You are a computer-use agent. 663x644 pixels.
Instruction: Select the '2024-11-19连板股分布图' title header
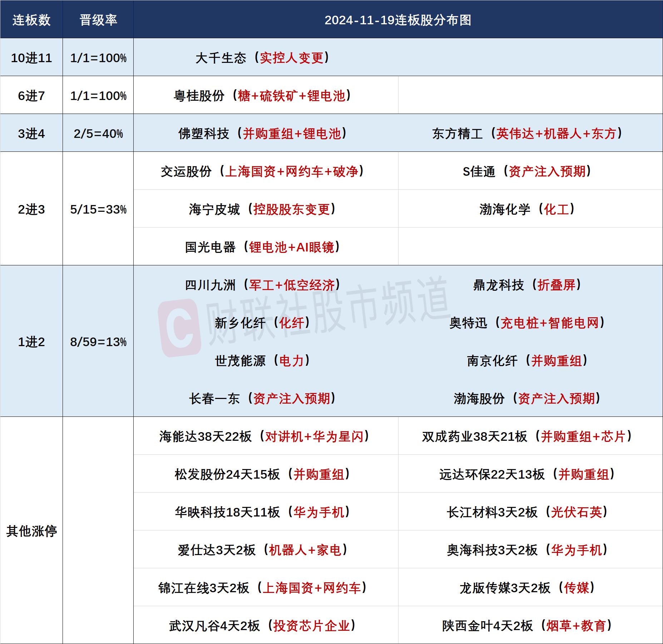(398, 20)
